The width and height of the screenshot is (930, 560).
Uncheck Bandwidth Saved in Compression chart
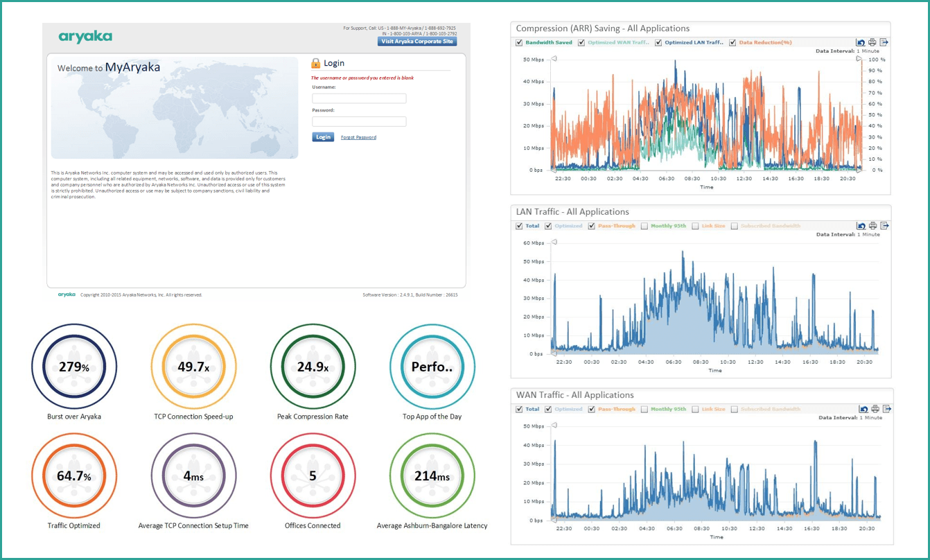click(x=519, y=43)
